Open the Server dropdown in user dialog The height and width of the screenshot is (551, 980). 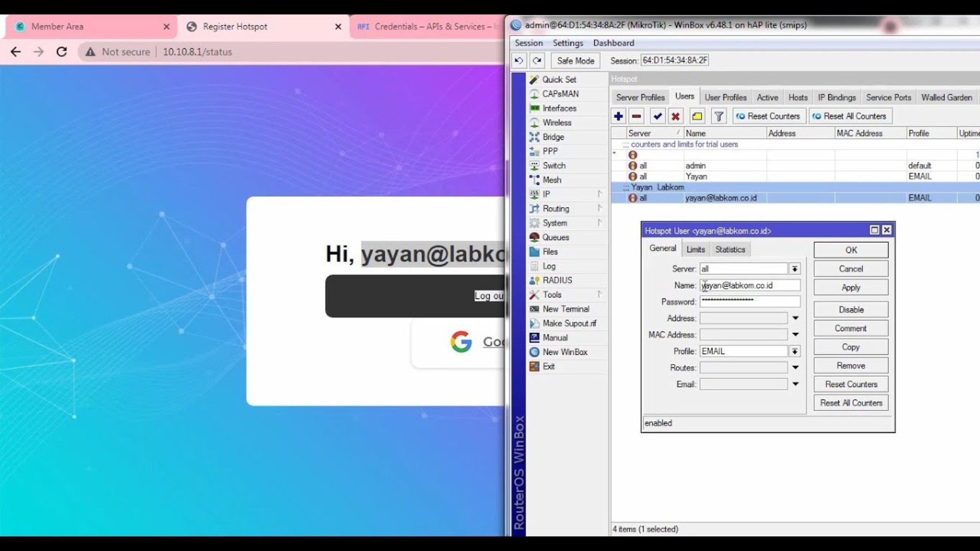click(795, 269)
